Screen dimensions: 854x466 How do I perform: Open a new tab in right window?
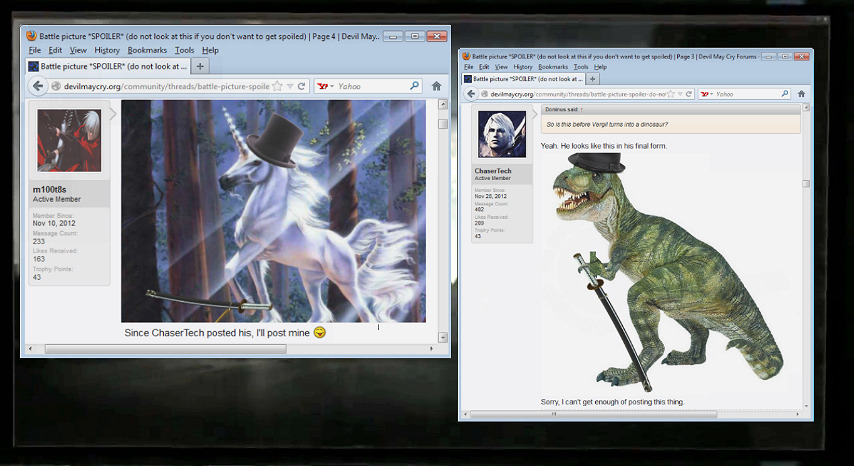[593, 79]
